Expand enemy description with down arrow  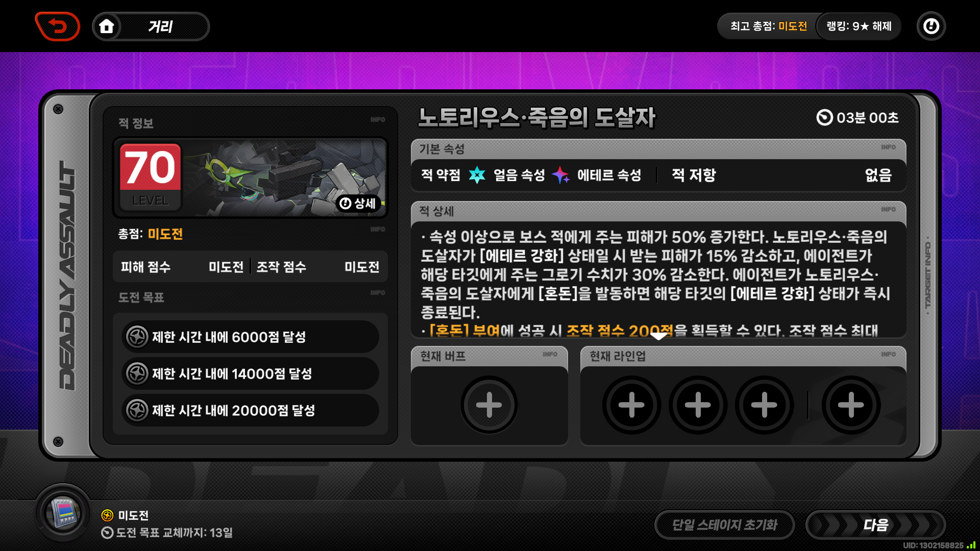[658, 336]
